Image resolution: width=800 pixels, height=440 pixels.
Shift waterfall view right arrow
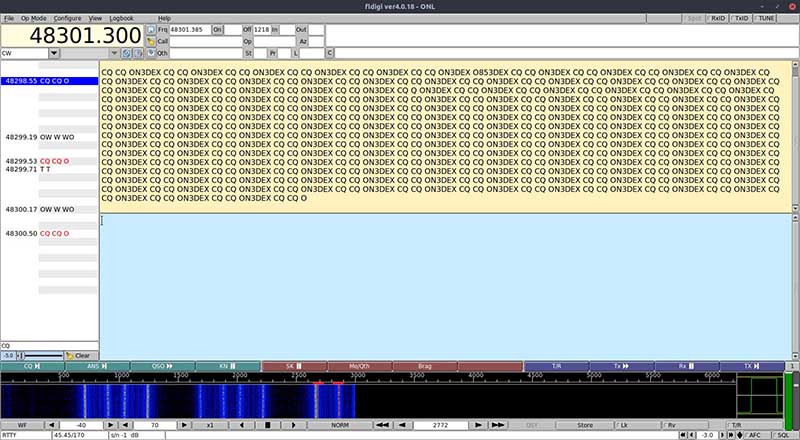[293, 425]
